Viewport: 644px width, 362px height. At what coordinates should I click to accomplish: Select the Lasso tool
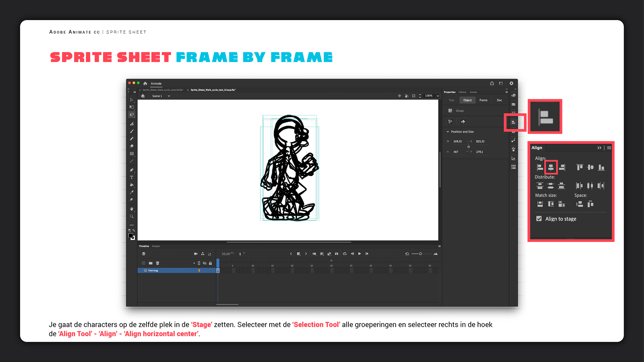click(x=131, y=115)
